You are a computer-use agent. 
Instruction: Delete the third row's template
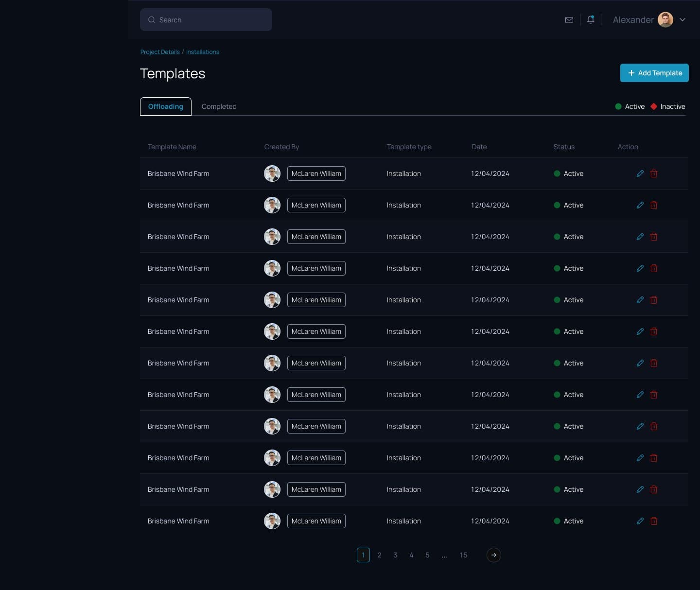coord(654,237)
